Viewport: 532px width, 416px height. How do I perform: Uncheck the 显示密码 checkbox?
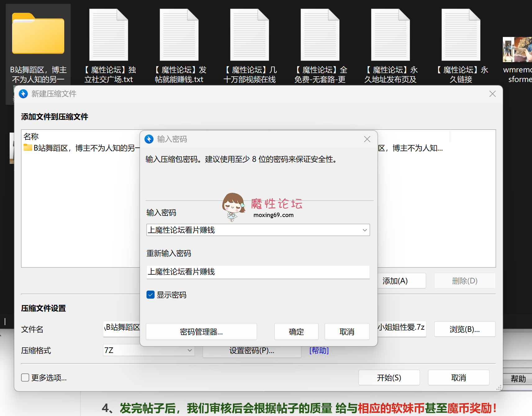(151, 295)
